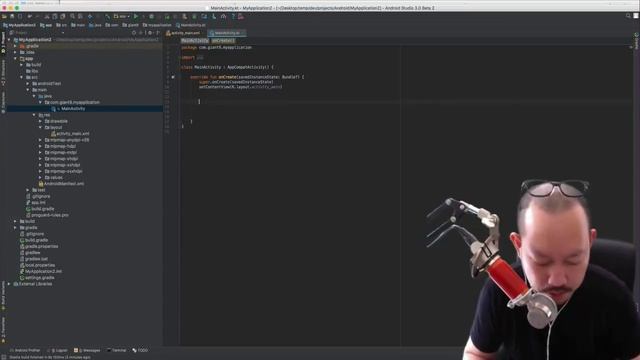Image resolution: width=640 pixels, height=360 pixels.
Task: Click the MainActivity editor breadcrumb
Action: click(x=195, y=41)
